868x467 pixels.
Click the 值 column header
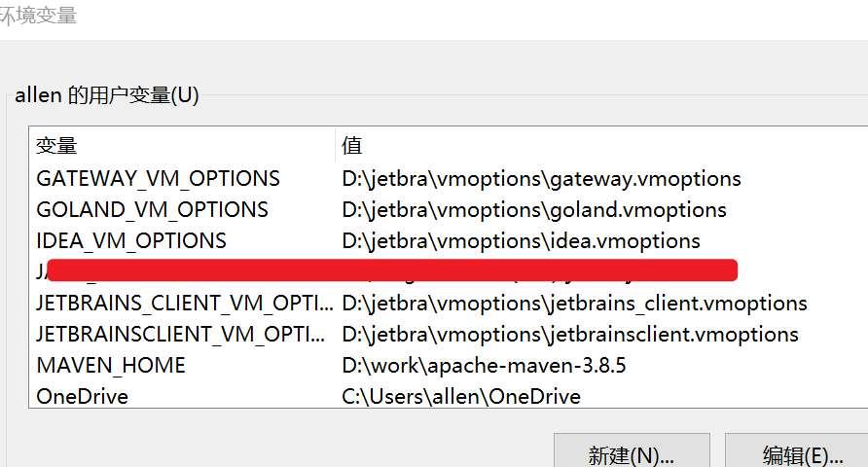click(352, 146)
